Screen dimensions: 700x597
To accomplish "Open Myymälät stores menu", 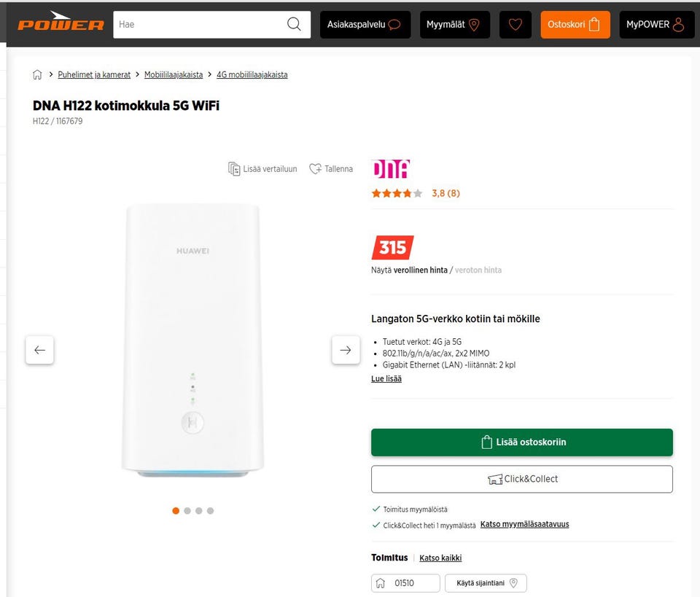I will point(454,24).
